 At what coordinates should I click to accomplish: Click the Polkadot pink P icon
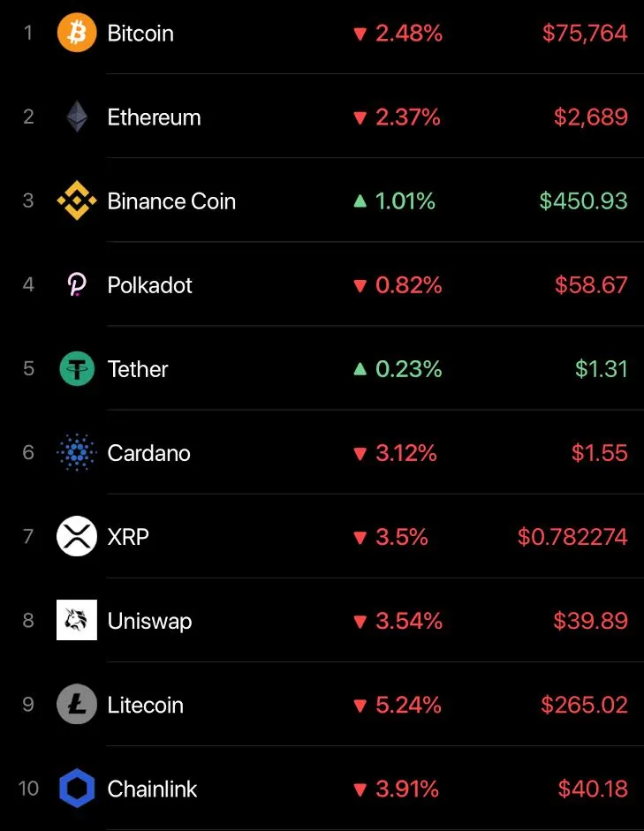[x=77, y=284]
